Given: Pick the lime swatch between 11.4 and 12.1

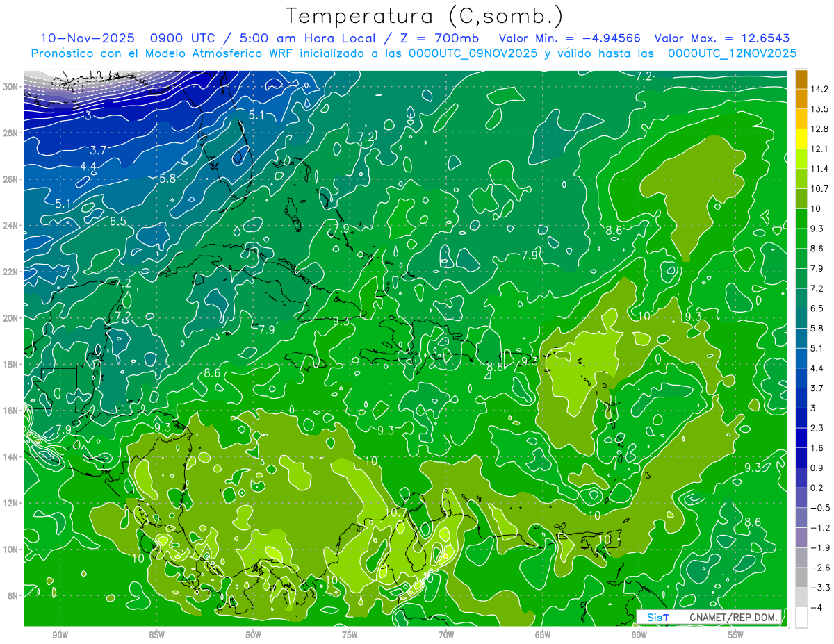Looking at the screenshot, I should (801, 158).
